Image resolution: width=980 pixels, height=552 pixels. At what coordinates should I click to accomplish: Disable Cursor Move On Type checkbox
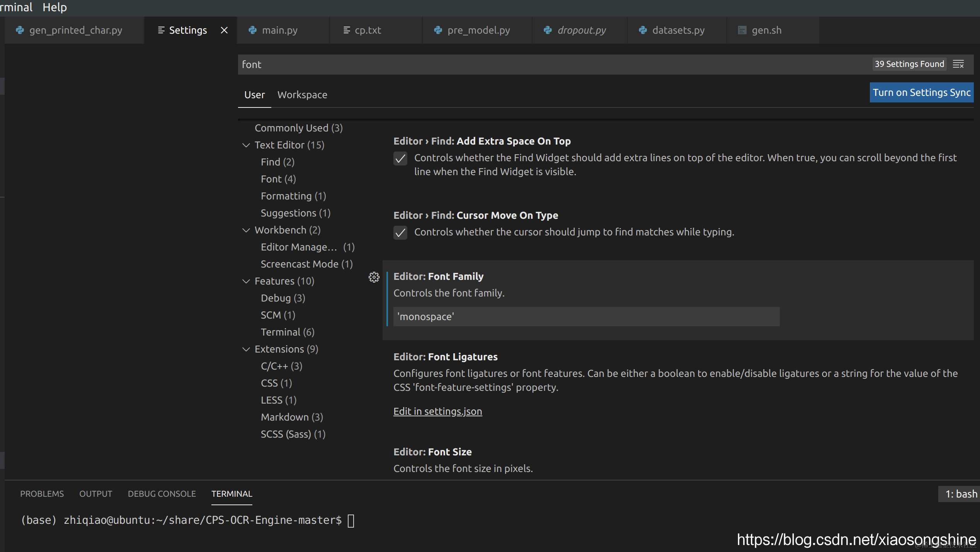tap(400, 232)
